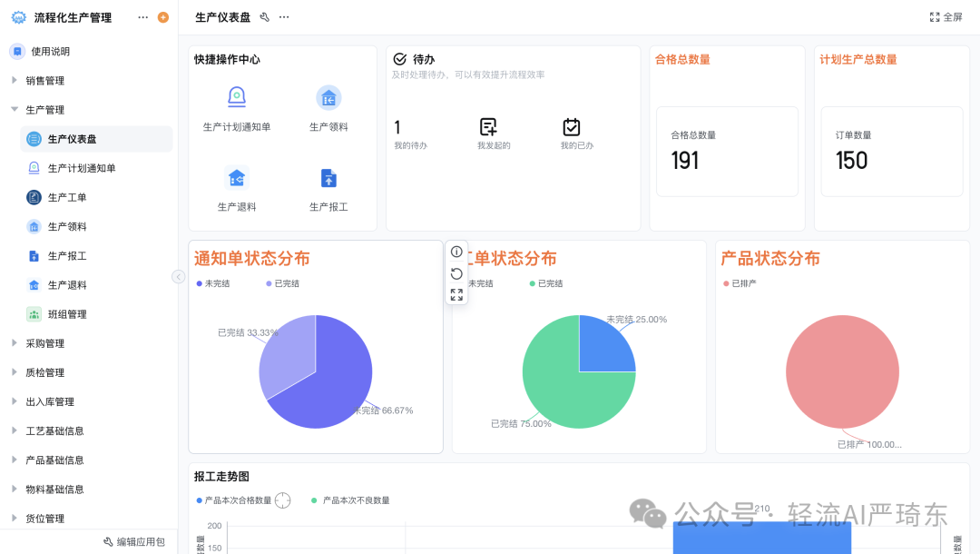The height and width of the screenshot is (554, 980).
Task: Click the 我发起的 icon in 待办 panel
Action: pyautogui.click(x=490, y=128)
